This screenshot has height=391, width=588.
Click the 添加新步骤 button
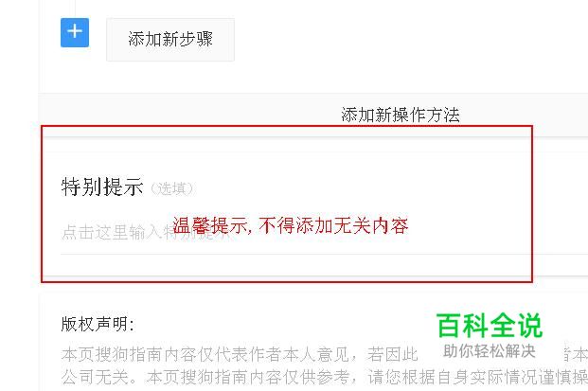(x=170, y=40)
